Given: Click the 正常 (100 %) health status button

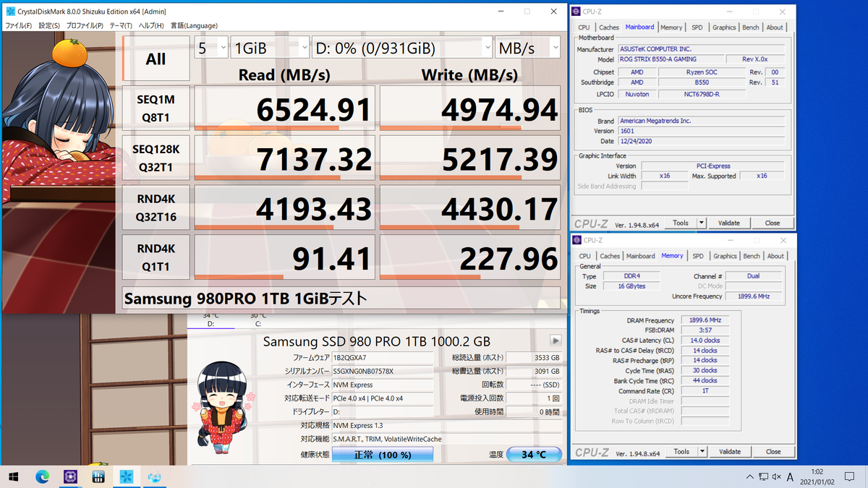Looking at the screenshot, I should point(383,455).
